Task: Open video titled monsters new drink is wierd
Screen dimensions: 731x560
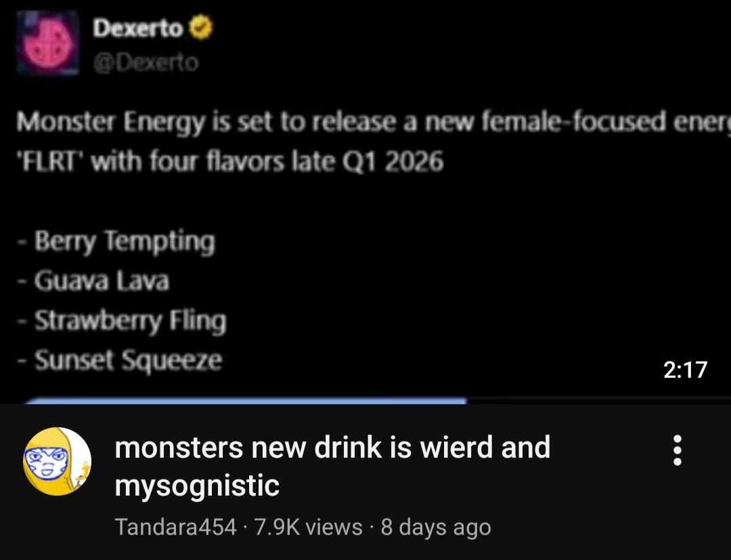Action: click(332, 466)
